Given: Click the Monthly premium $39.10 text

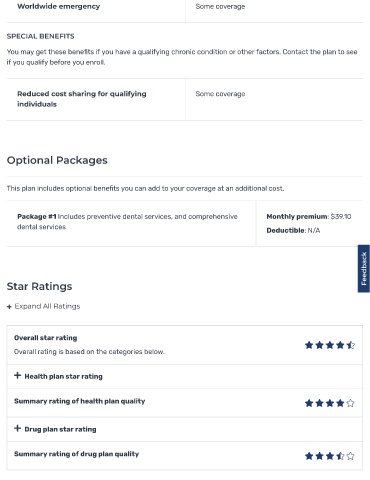Looking at the screenshot, I should 309,217.
